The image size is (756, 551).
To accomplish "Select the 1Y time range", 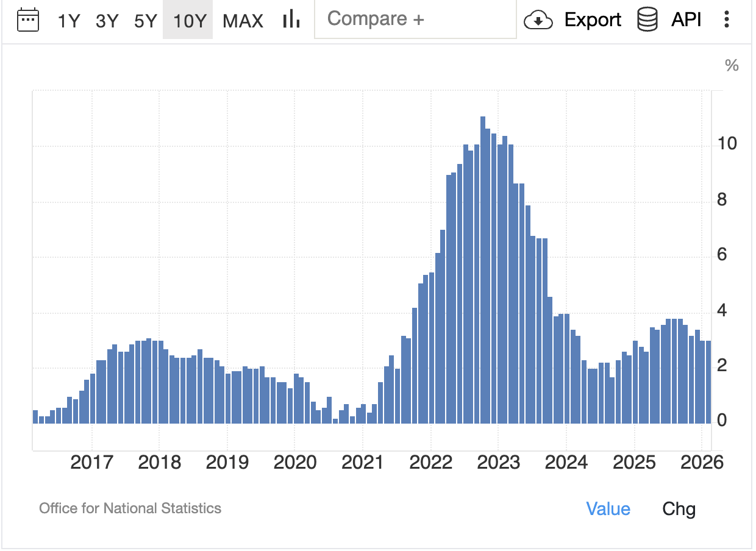I will [x=69, y=21].
